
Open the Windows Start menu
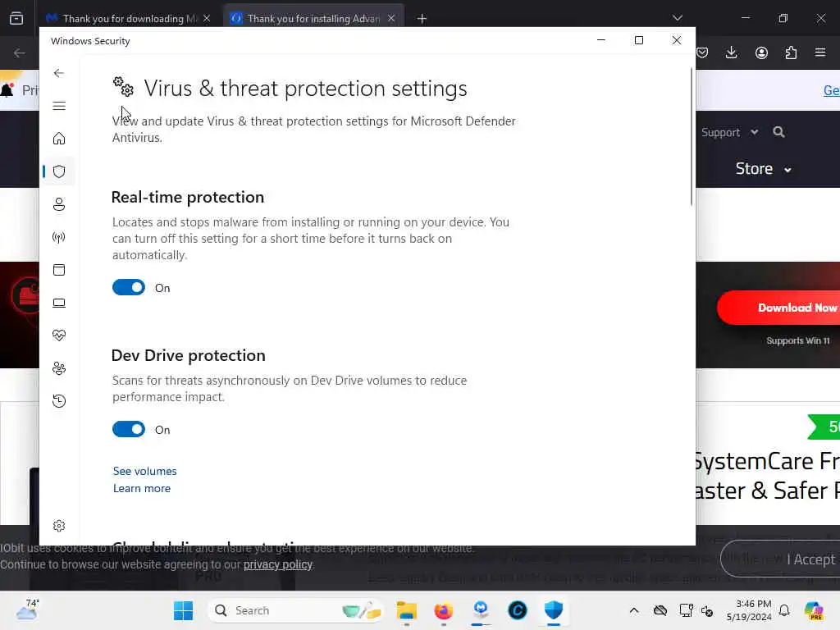click(183, 610)
